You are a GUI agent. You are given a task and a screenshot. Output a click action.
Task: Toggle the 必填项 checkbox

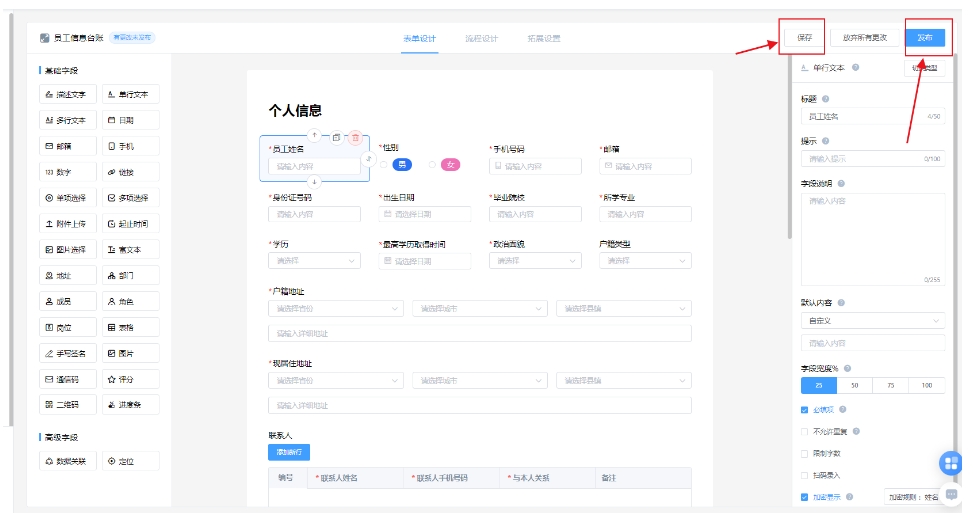tap(805, 409)
